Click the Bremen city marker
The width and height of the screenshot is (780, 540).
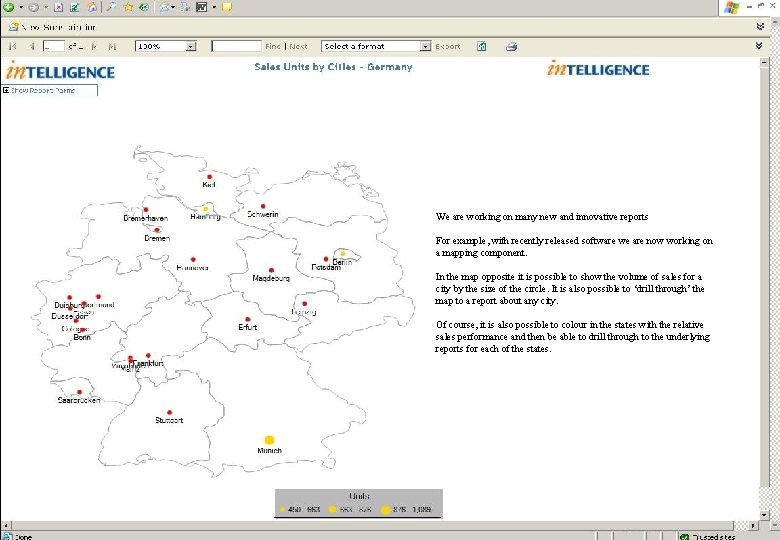point(157,230)
